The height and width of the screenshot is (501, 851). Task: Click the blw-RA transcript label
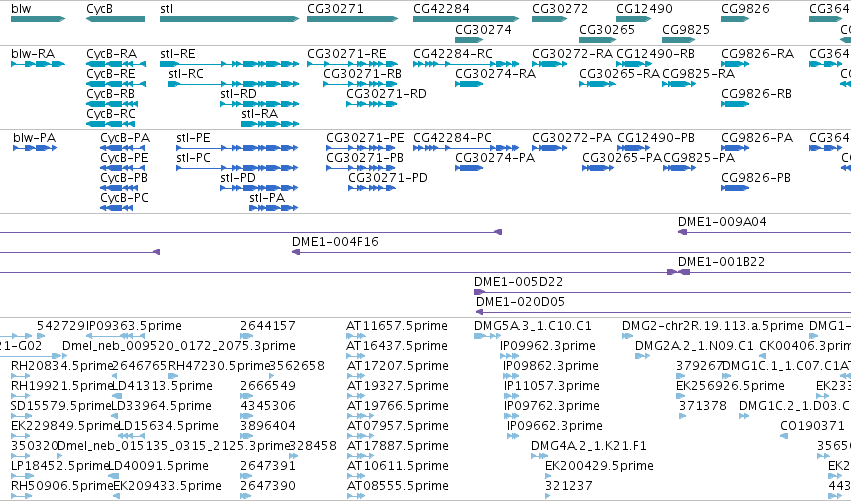33,54
